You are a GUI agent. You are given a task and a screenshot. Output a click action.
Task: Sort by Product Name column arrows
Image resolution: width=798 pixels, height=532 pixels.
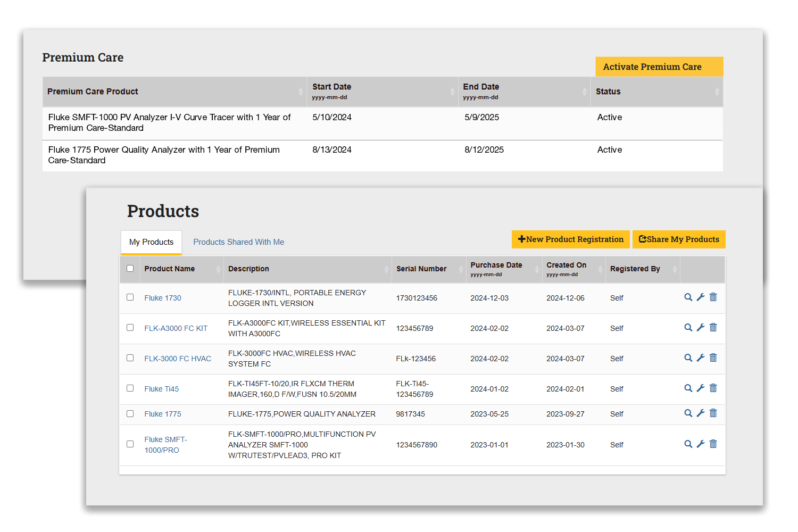coord(218,269)
